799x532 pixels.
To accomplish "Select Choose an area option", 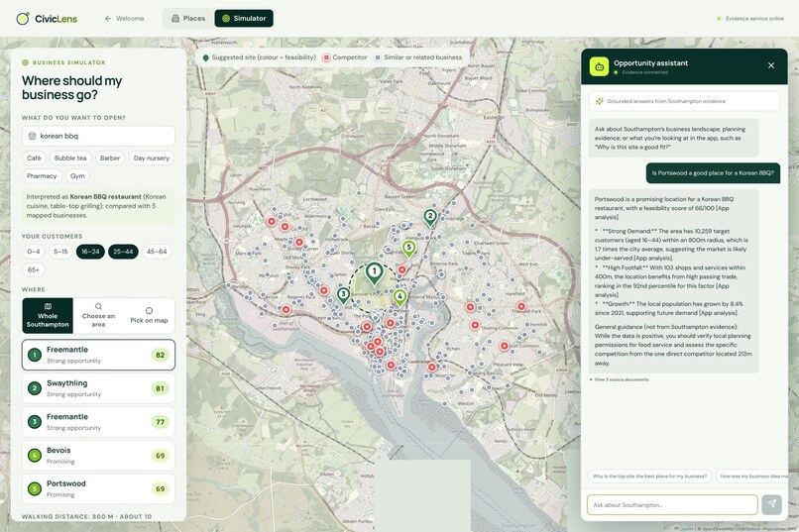I will pos(98,316).
